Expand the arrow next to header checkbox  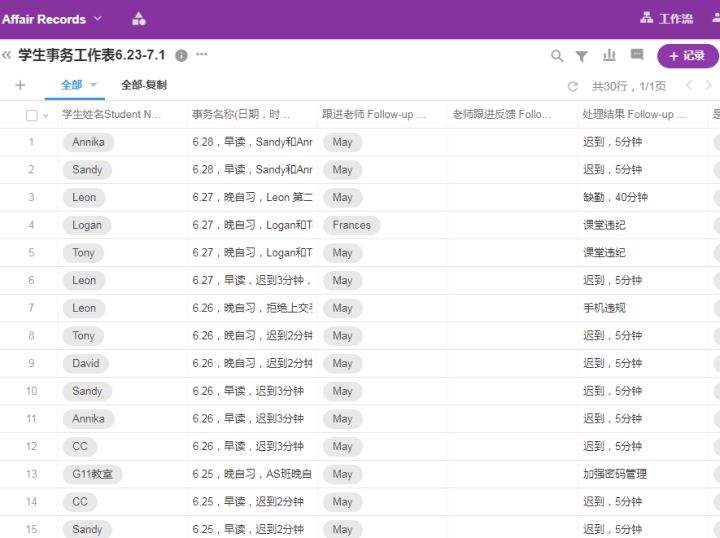pyautogui.click(x=45, y=115)
